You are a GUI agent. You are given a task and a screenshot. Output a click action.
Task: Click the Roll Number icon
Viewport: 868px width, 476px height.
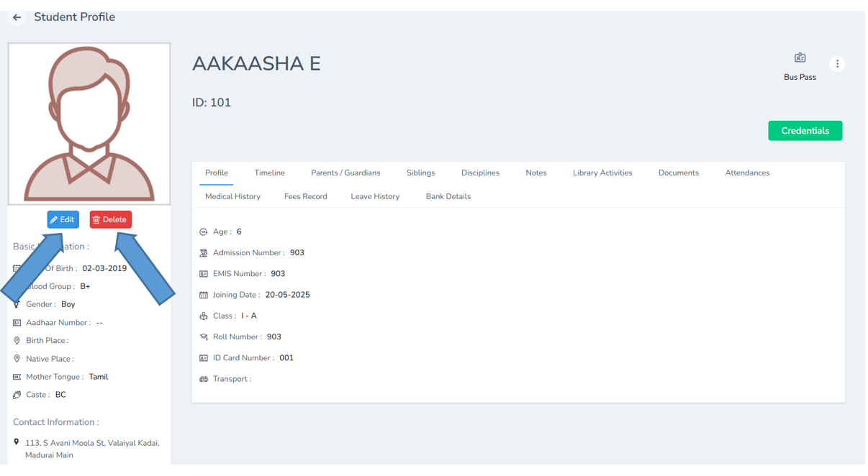point(203,337)
